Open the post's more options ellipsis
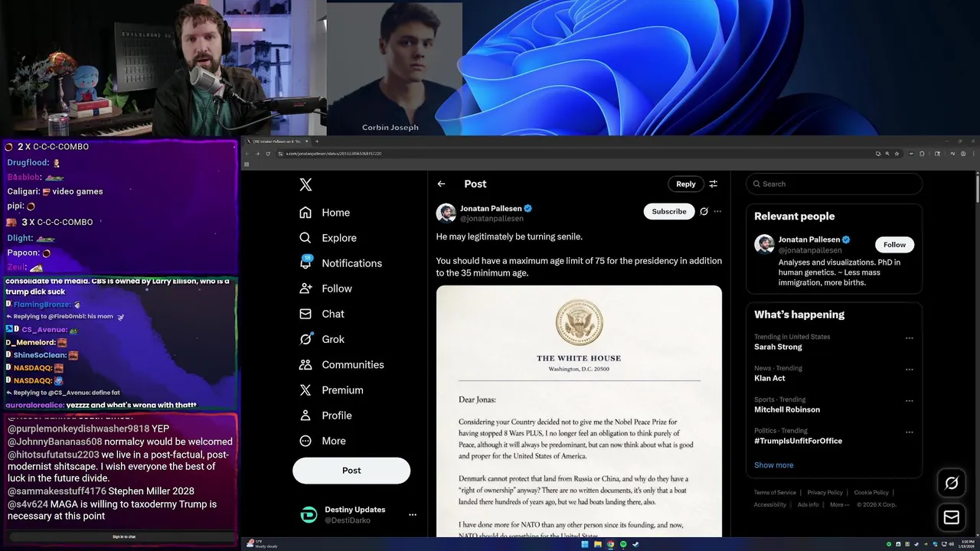 point(717,211)
